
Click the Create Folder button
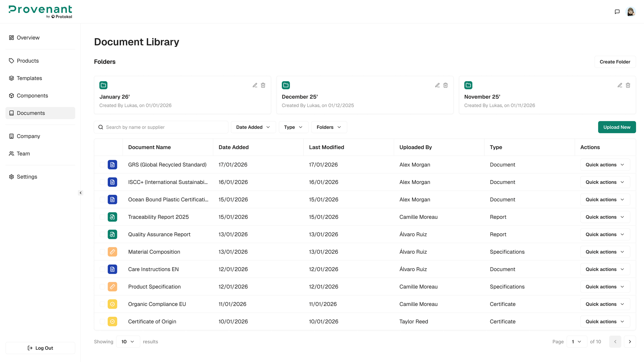[615, 62]
